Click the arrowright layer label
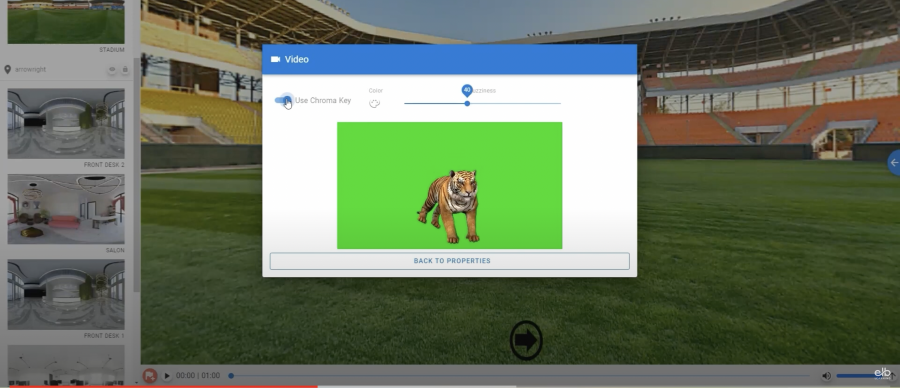The width and height of the screenshot is (900, 388). pyautogui.click(x=31, y=69)
